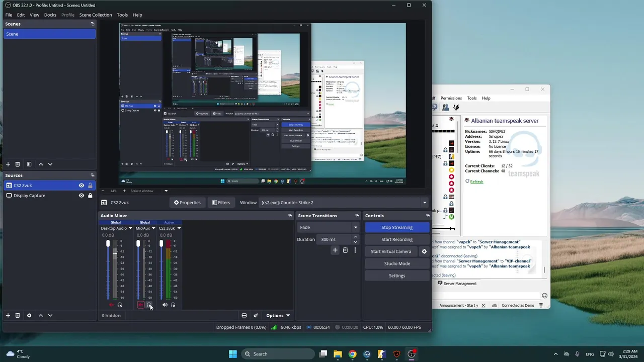Open TeamSpeak Permissions menu
The width and height of the screenshot is (644, 362).
tap(451, 98)
